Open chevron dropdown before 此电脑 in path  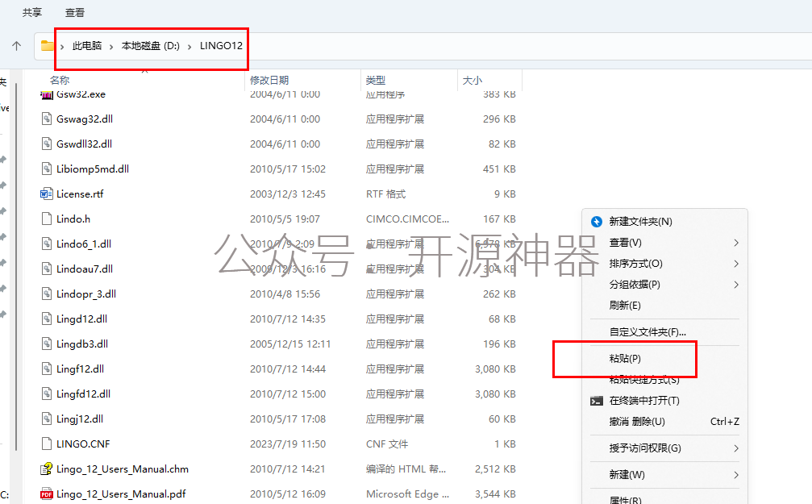click(62, 47)
